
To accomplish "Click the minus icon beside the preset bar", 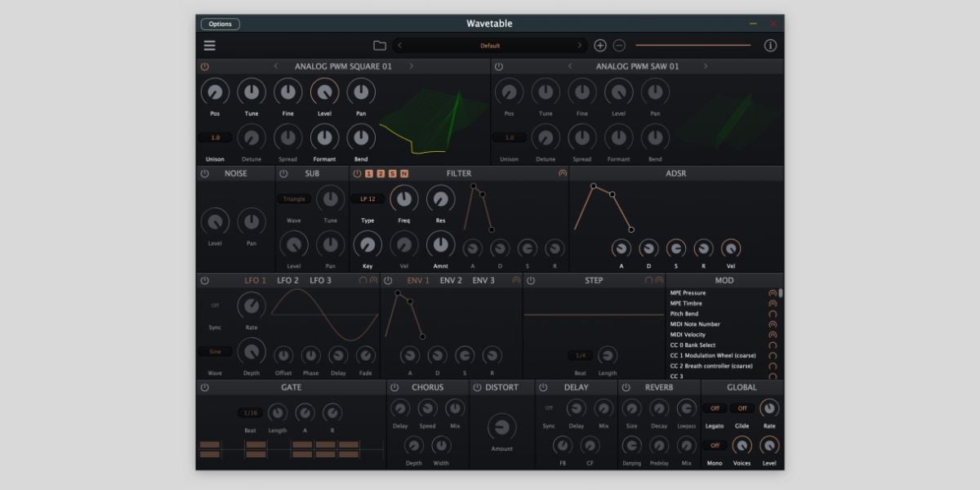I will [x=619, y=46].
